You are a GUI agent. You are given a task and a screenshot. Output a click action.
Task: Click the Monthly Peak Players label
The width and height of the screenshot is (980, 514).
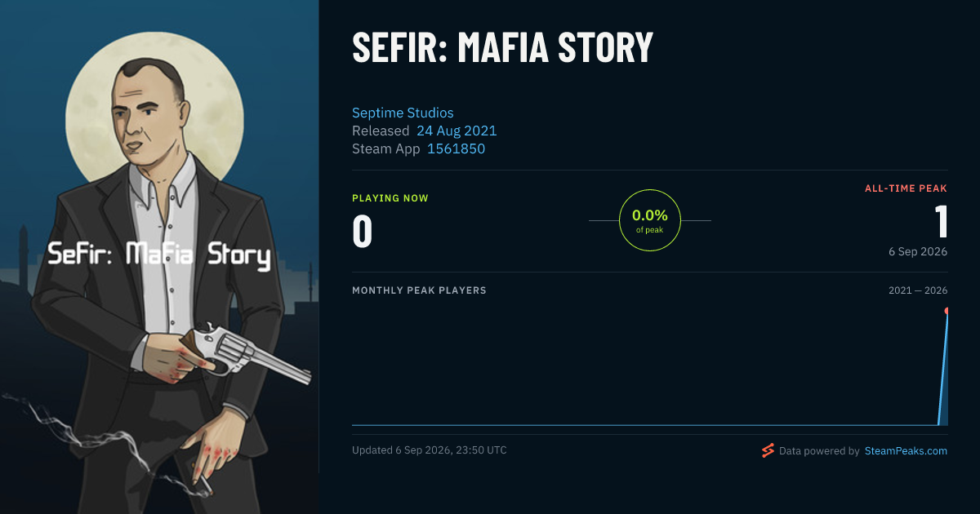[419, 290]
